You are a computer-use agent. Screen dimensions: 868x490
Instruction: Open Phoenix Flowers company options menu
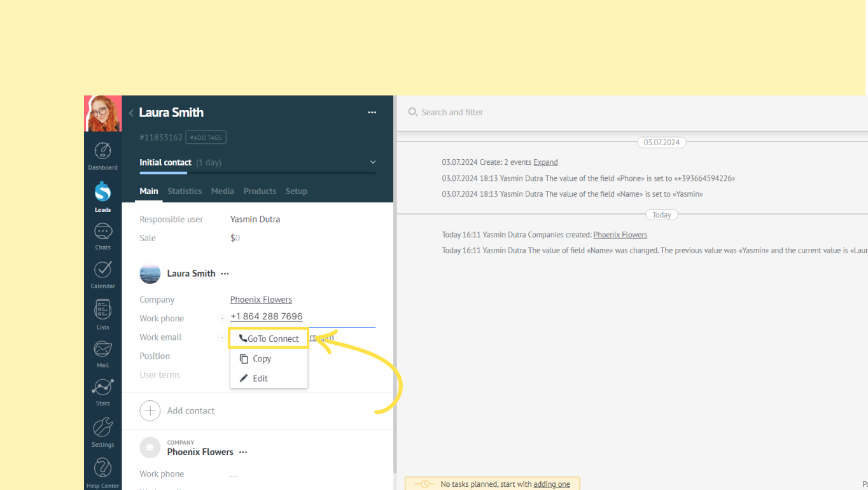pos(243,452)
